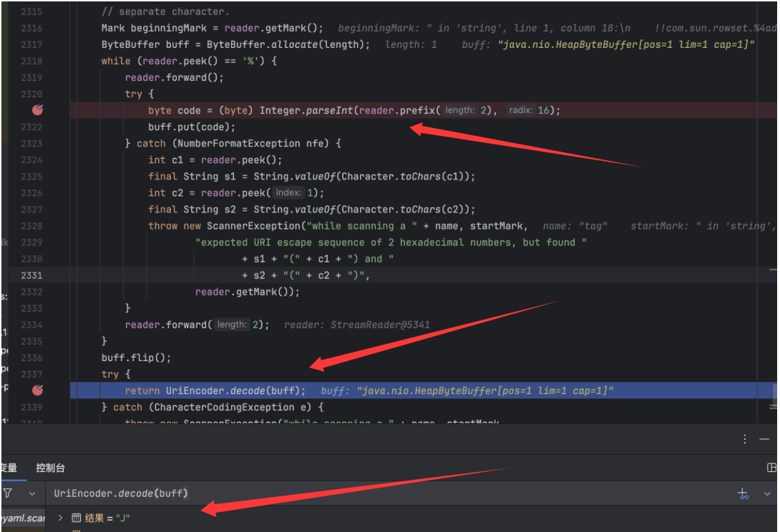Click the UriEncoder.decode(buff) expression input field
Image resolution: width=780 pixels, height=532 pixels.
358,493
